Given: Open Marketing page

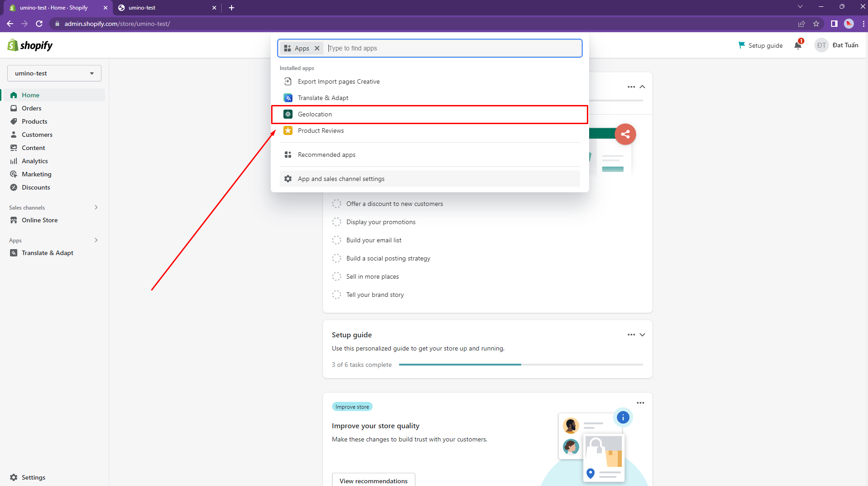Looking at the screenshot, I should coord(36,174).
